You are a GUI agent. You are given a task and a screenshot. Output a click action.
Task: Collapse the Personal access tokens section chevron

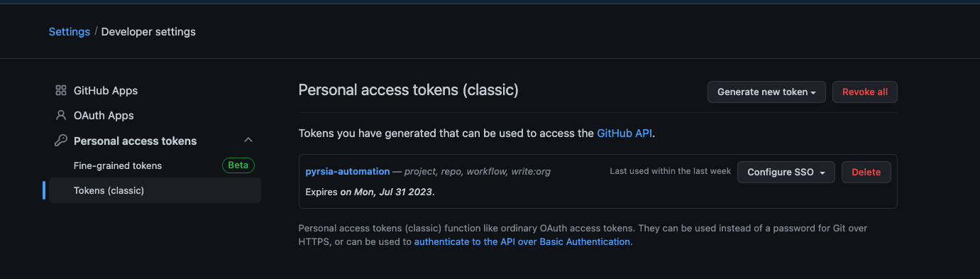tap(248, 141)
